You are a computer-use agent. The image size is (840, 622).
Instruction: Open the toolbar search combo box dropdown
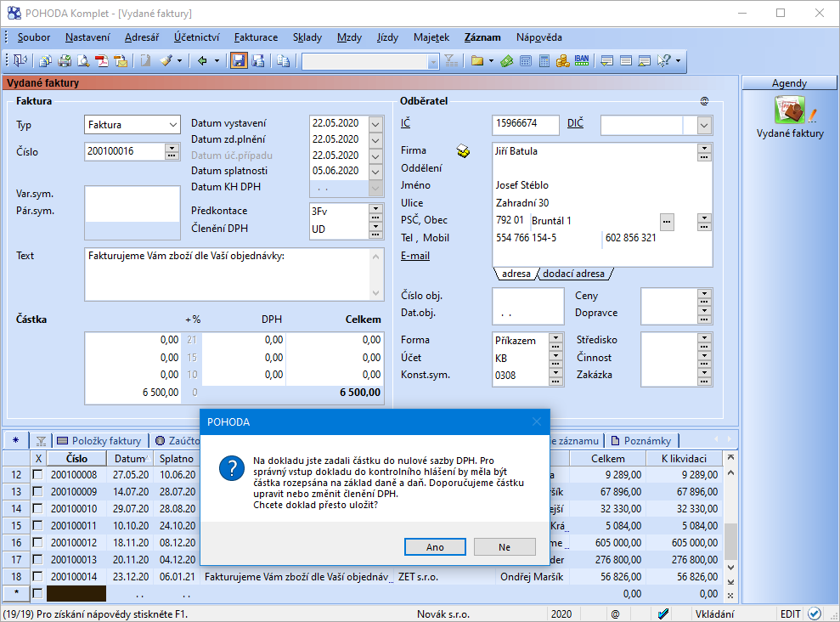pos(433,62)
